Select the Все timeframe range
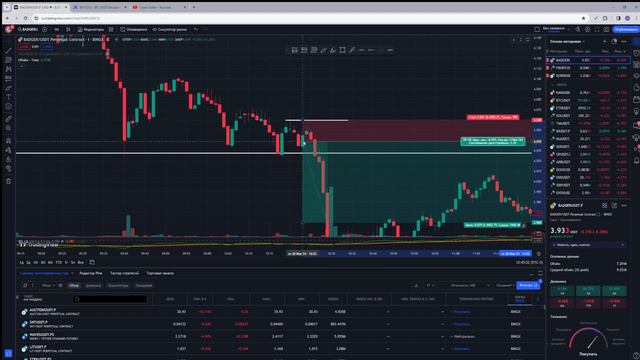This screenshot has width=640, height=360. pyautogui.click(x=80, y=262)
